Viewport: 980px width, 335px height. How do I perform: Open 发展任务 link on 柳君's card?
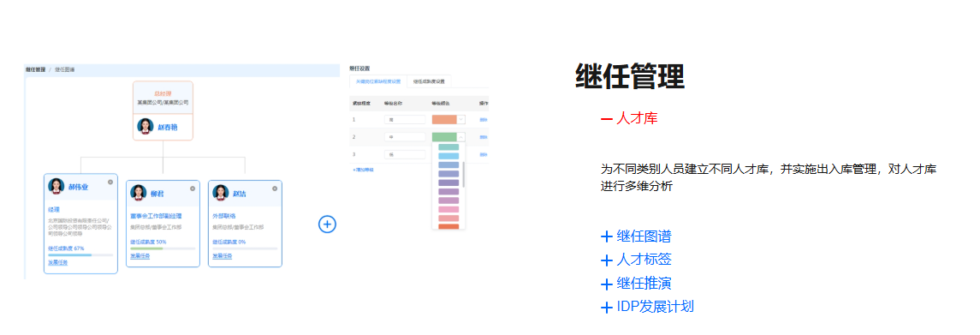140,256
